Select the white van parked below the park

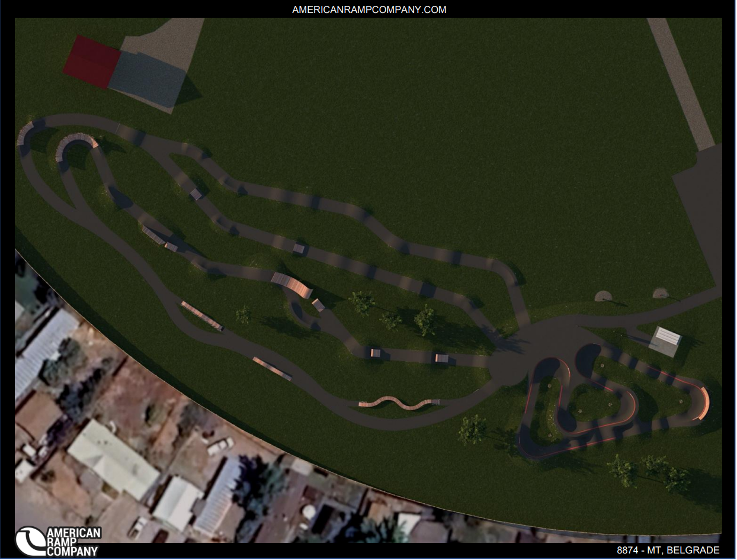click(221, 444)
